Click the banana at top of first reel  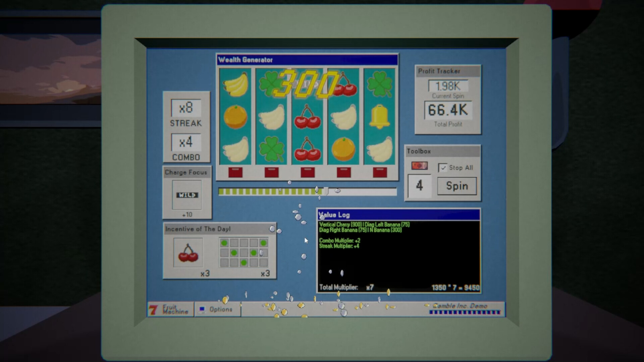235,85
